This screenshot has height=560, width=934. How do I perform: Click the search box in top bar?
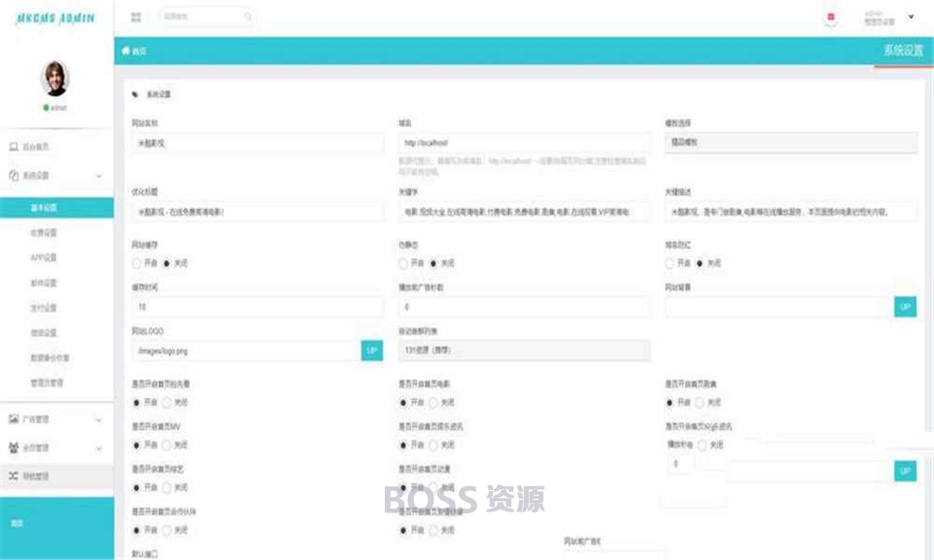(206, 17)
